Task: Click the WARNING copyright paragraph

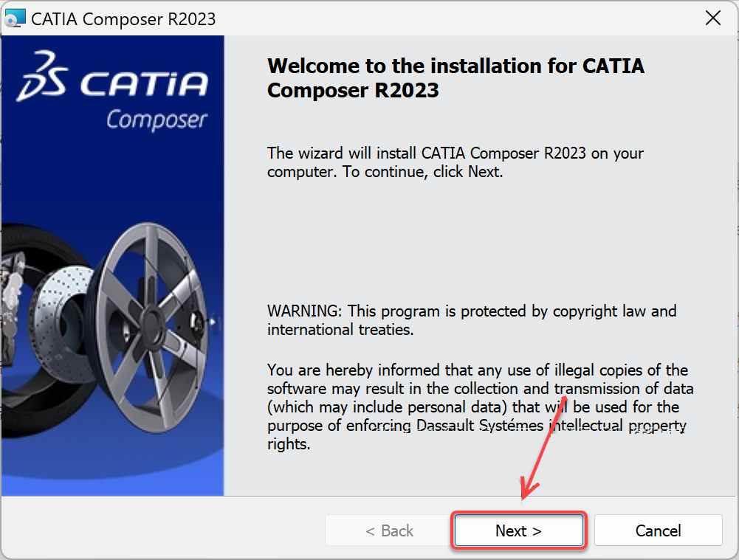Action: (x=472, y=319)
